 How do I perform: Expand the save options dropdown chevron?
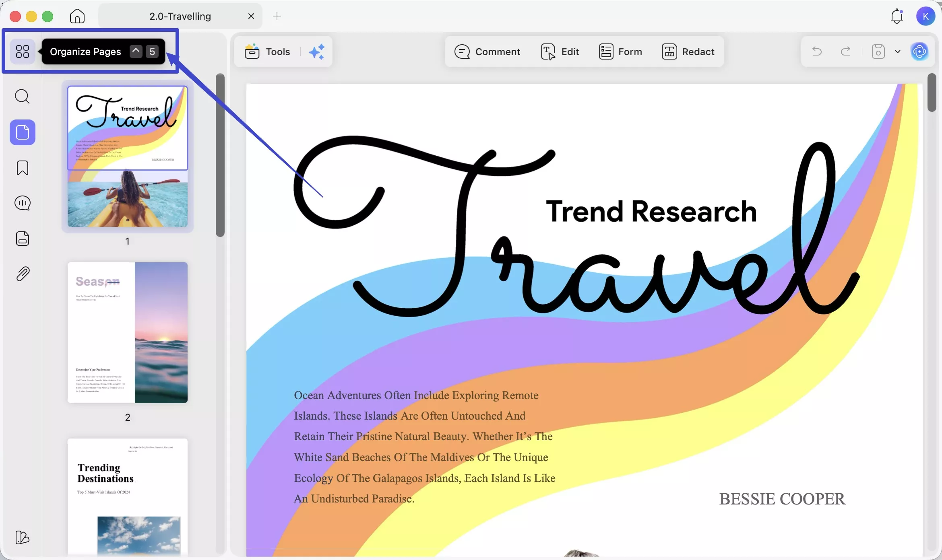click(897, 51)
